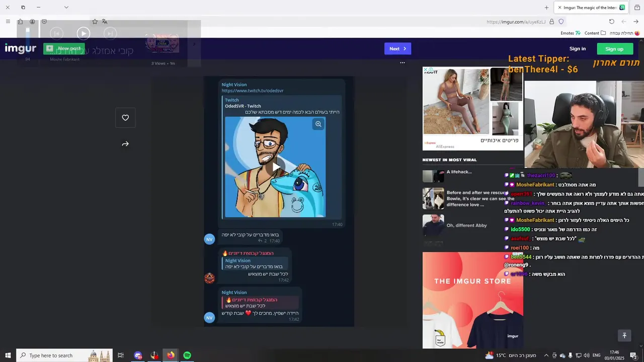644x362 pixels.
Task: Select the Imgur: The magic of the Internet tab
Action: pos(591,8)
